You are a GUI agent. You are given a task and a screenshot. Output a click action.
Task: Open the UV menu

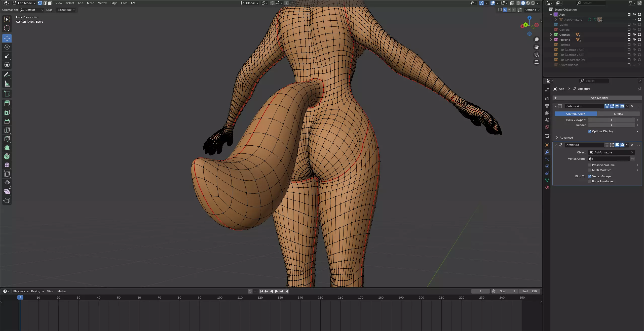133,3
